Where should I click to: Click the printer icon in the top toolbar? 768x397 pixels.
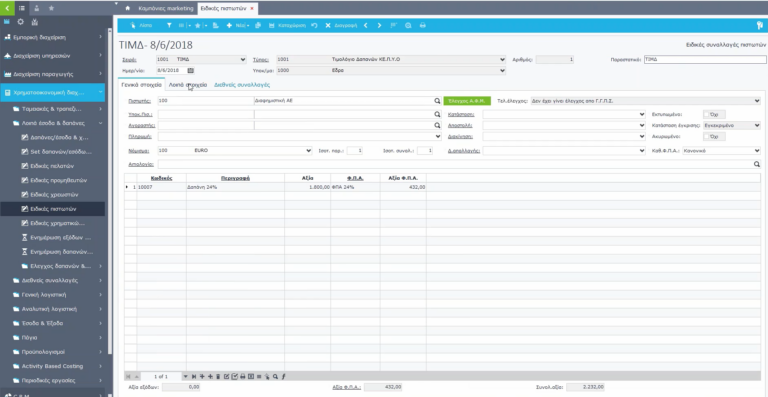point(423,25)
